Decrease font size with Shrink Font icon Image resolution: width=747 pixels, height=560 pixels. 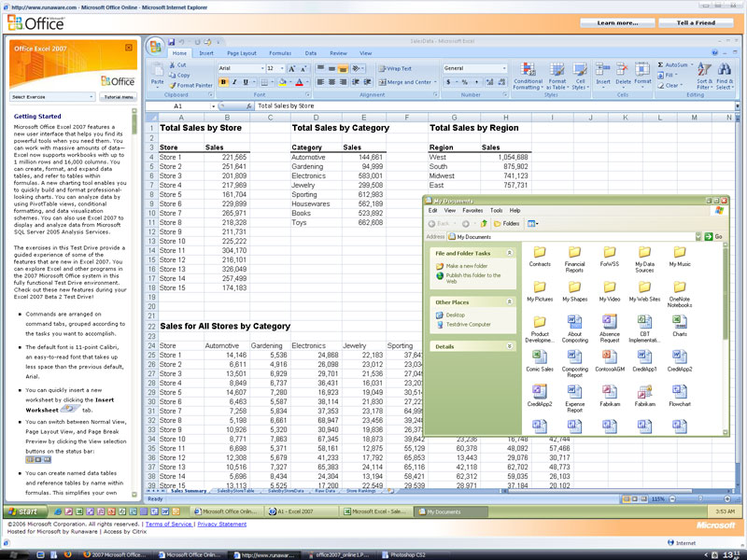click(303, 68)
